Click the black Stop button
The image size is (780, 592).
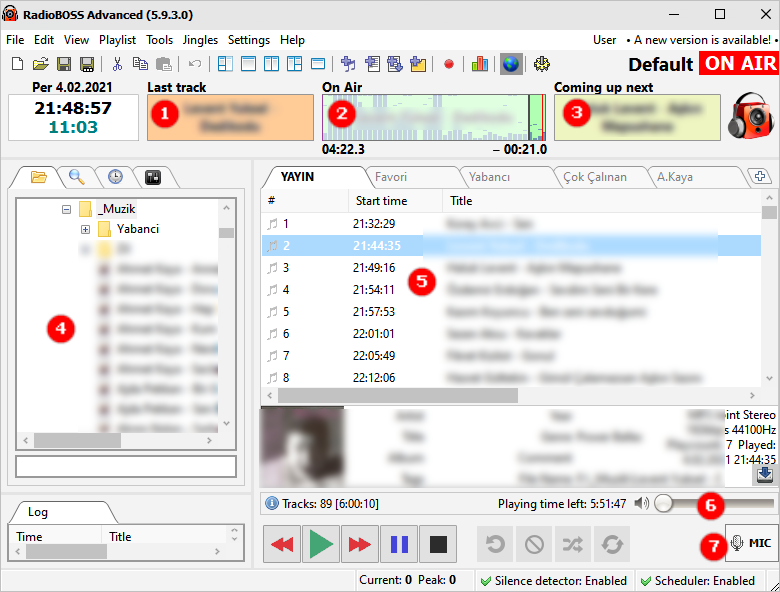point(438,544)
